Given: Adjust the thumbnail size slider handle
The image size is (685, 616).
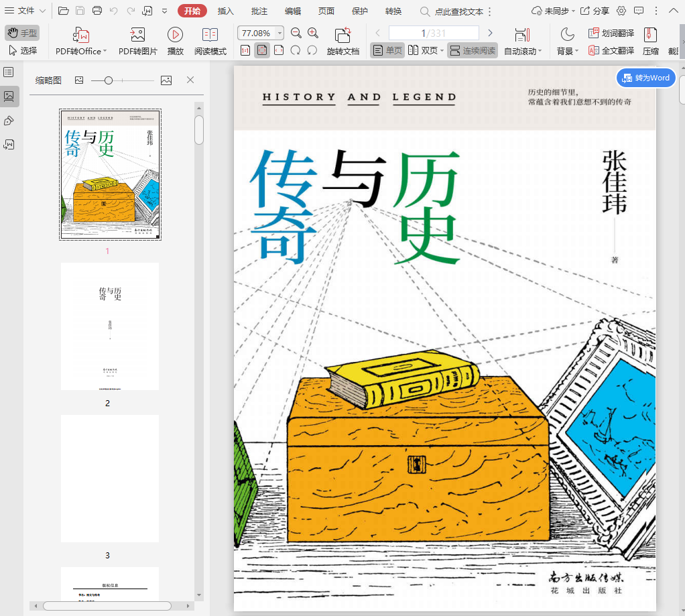Looking at the screenshot, I should (109, 80).
